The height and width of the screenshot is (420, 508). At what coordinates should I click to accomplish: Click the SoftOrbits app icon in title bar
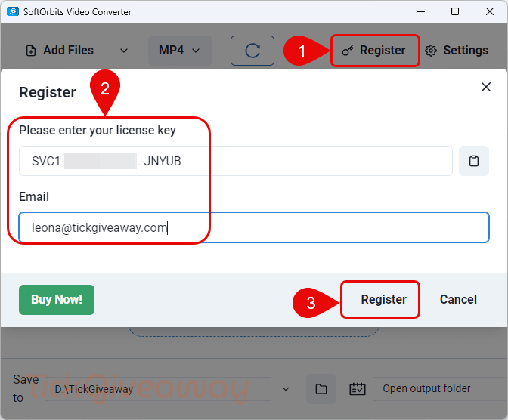pyautogui.click(x=13, y=11)
